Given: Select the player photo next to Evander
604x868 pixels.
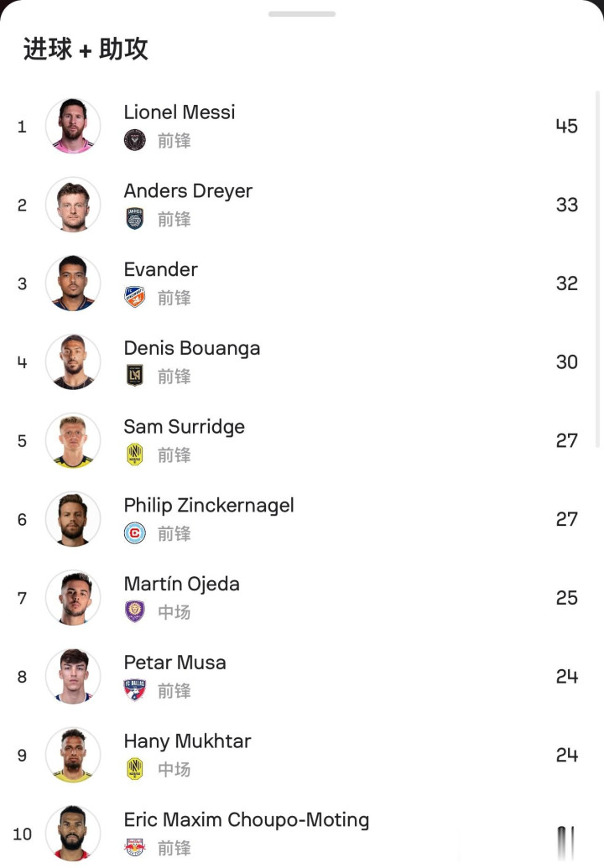Looking at the screenshot, I should (x=73, y=283).
